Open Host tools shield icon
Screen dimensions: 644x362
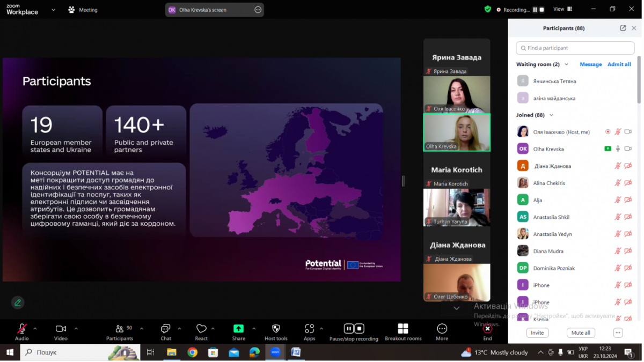pyautogui.click(x=276, y=329)
